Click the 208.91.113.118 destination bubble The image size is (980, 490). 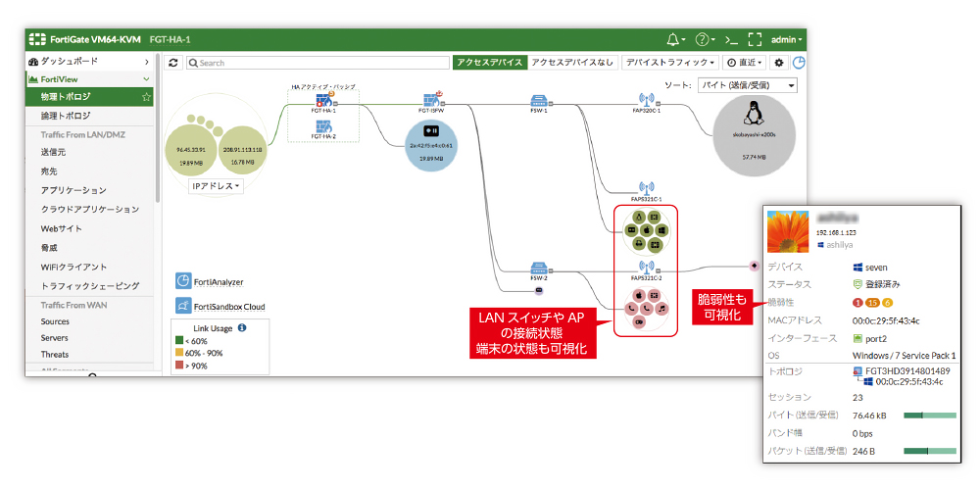tap(242, 152)
